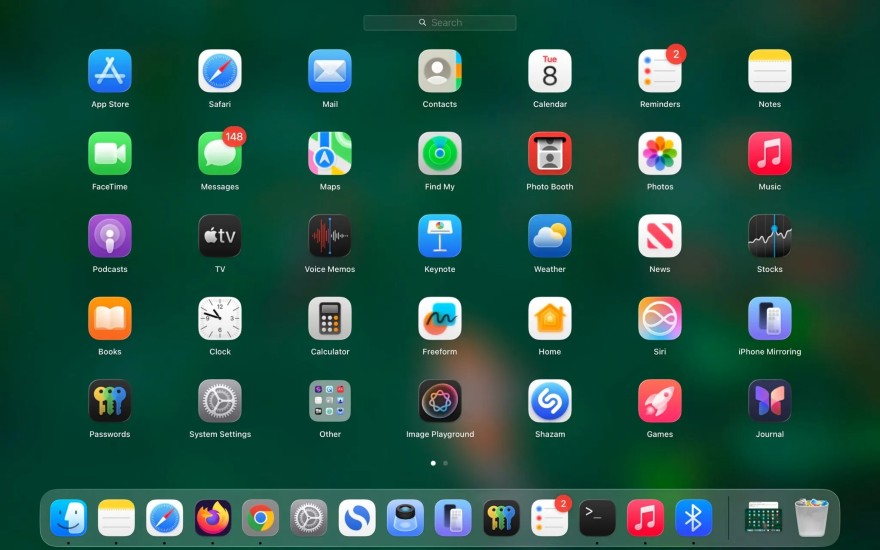The height and width of the screenshot is (550, 880).
Task: Open Find My app
Action: [x=440, y=153]
